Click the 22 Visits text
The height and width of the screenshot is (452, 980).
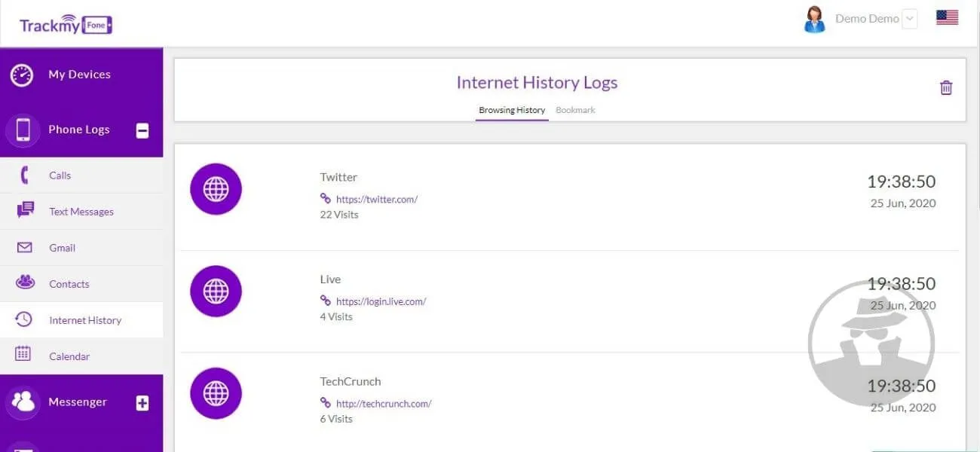339,215
